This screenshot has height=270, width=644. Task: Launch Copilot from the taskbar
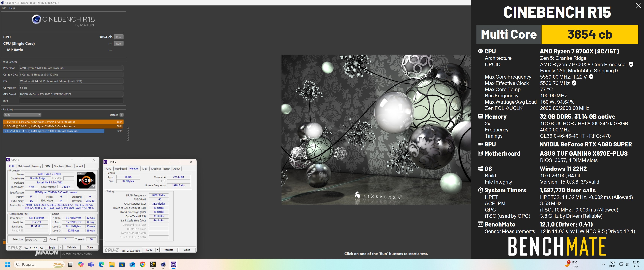point(81,265)
